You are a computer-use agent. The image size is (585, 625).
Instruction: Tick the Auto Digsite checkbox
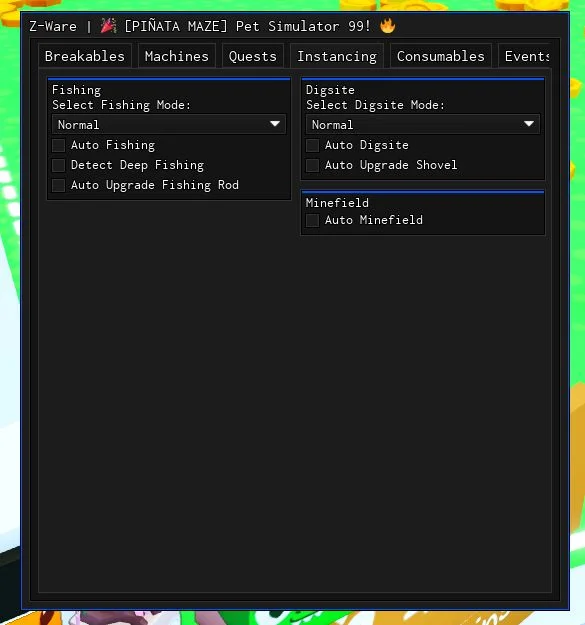[x=312, y=145]
